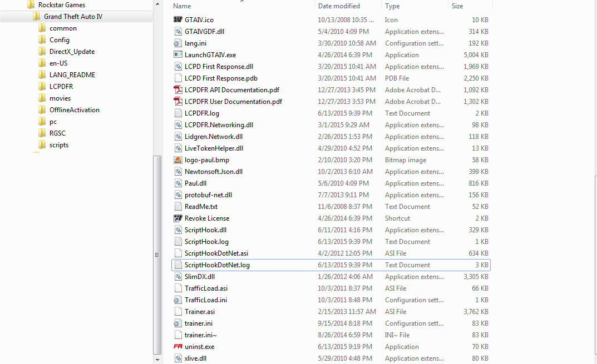Click the 5,004 KB size value

click(x=476, y=55)
